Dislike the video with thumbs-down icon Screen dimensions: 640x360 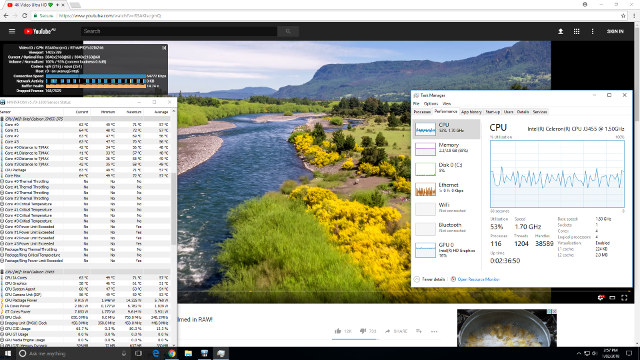[x=363, y=331]
